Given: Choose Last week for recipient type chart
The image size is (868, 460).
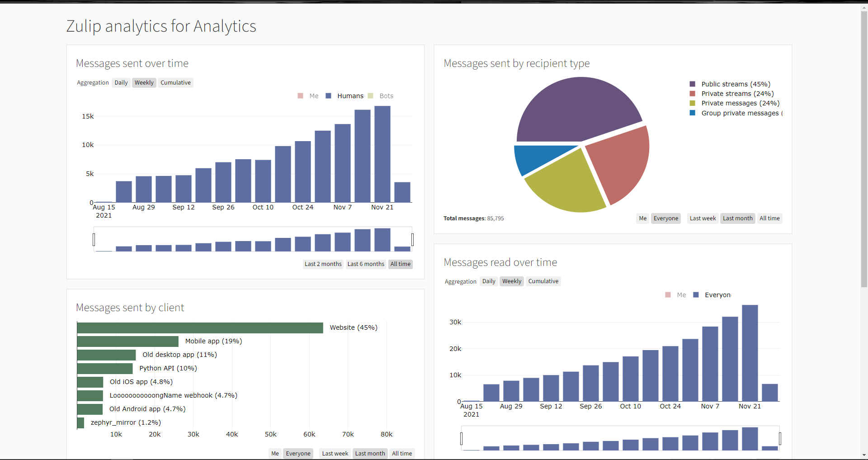Looking at the screenshot, I should coord(703,218).
